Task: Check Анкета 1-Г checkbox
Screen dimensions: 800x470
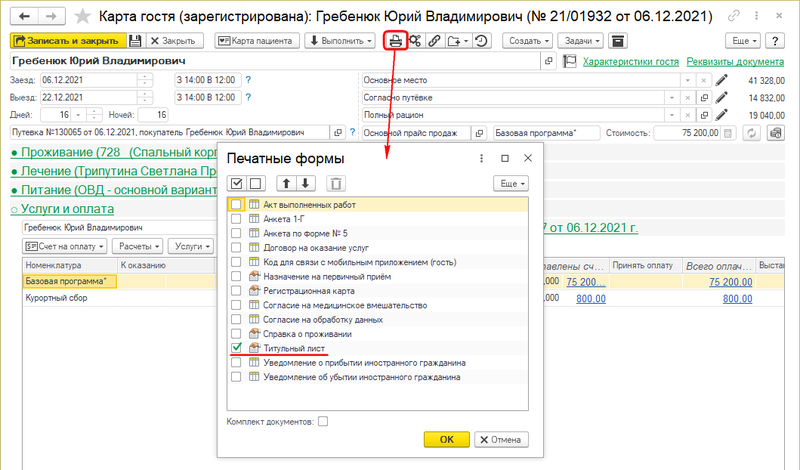Action: [236, 219]
